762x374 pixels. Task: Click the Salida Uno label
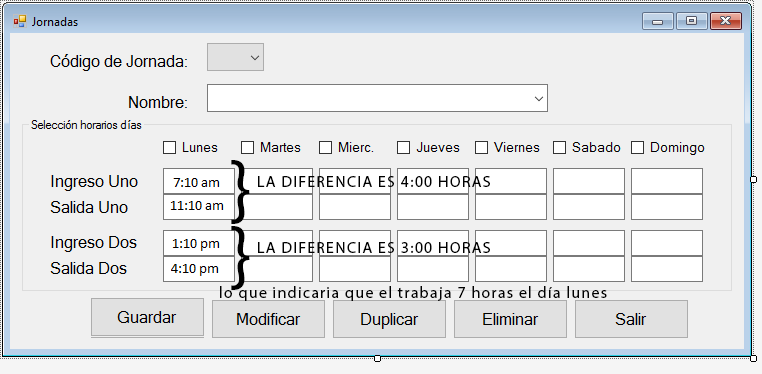89,207
